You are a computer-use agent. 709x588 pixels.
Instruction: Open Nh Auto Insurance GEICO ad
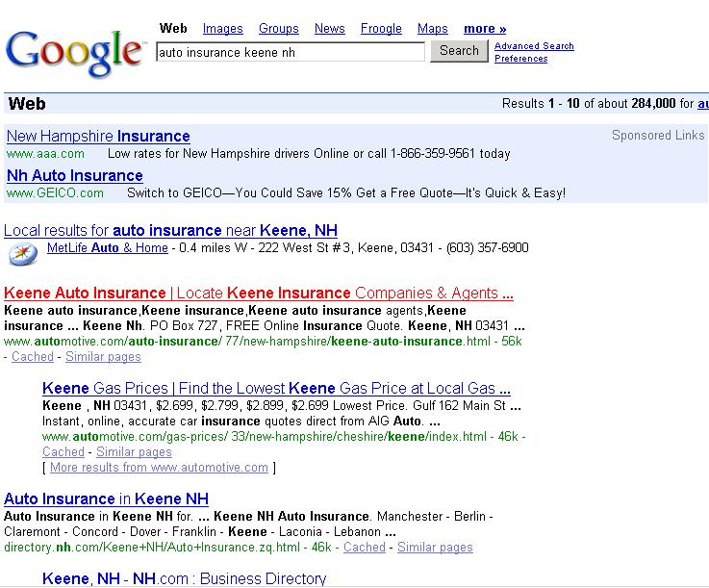(75, 175)
